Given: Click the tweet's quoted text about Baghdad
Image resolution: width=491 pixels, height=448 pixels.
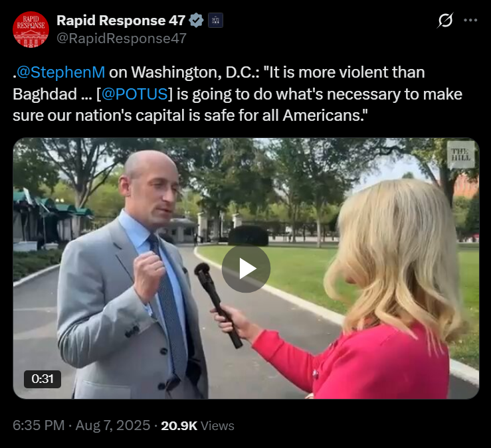Looking at the screenshot, I should pyautogui.click(x=237, y=94).
